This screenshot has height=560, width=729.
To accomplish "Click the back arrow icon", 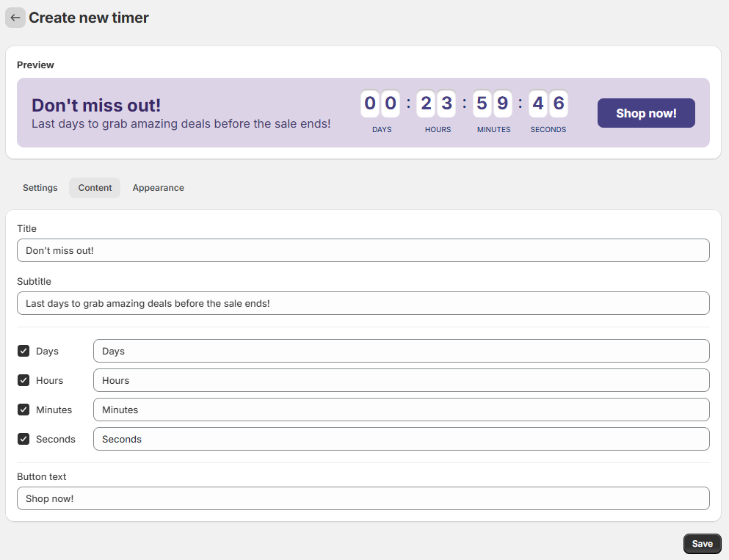I will pos(15,18).
